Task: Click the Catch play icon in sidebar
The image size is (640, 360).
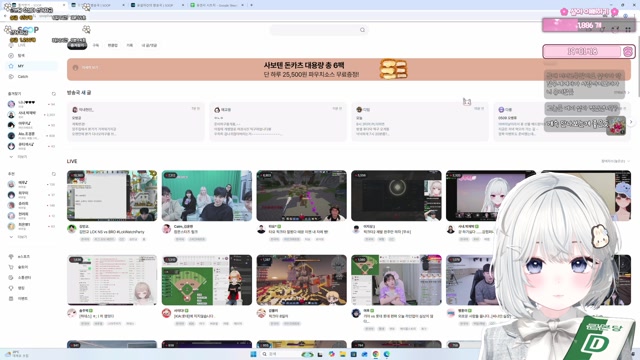Action: [x=11, y=76]
